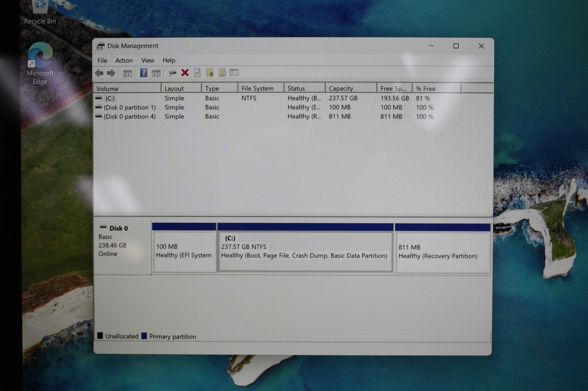Screen dimensions: 588x391
Task: Minimize the Disk Management window
Action: pyautogui.click(x=431, y=46)
